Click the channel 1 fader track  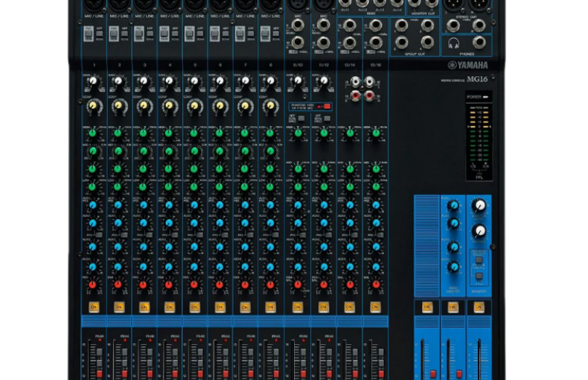click(89, 360)
